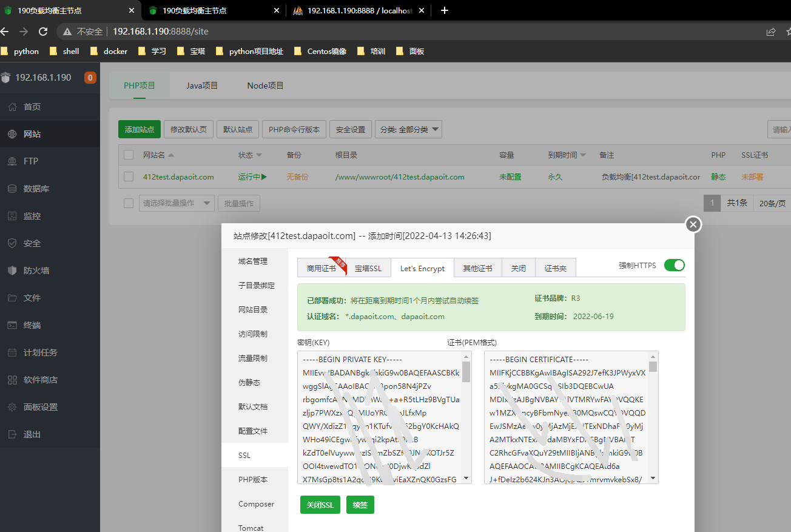The width and height of the screenshot is (791, 532).
Task: Open the 请选择批量操作 dropdown
Action: pyautogui.click(x=177, y=203)
